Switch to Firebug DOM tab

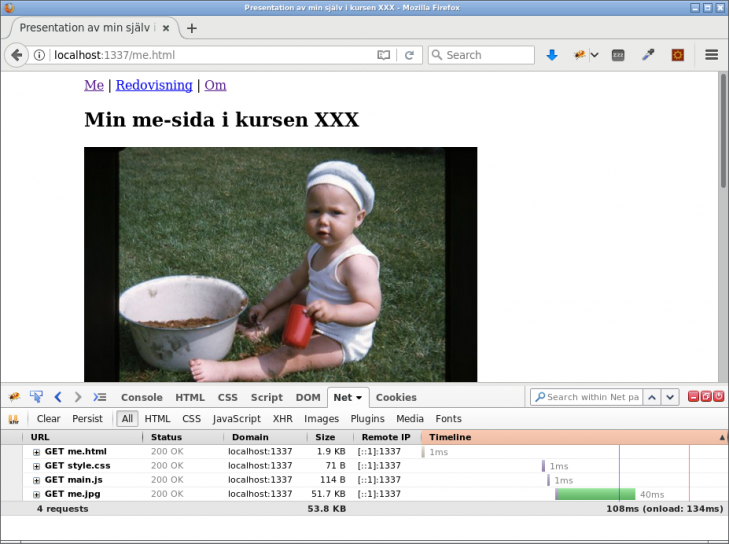pos(308,398)
